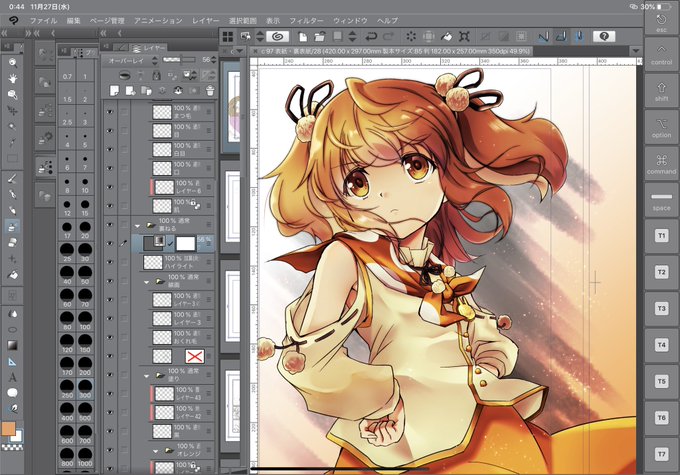Screen dimensions: 680x475
Task: Select the highlighted Brush tool
Action: (13, 226)
